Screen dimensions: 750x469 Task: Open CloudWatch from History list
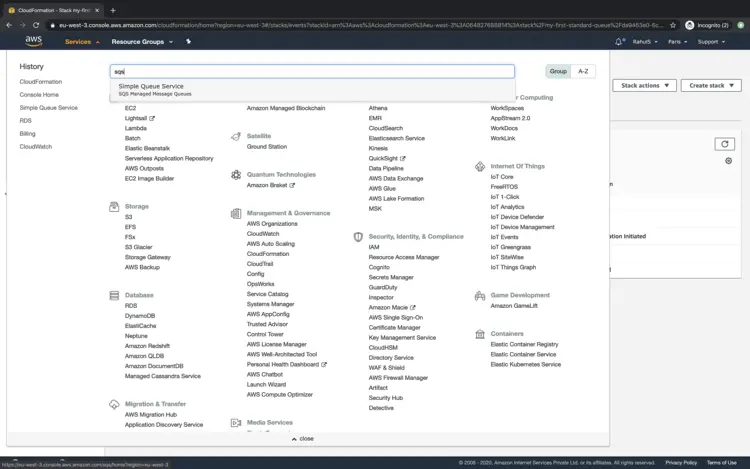[x=36, y=146]
